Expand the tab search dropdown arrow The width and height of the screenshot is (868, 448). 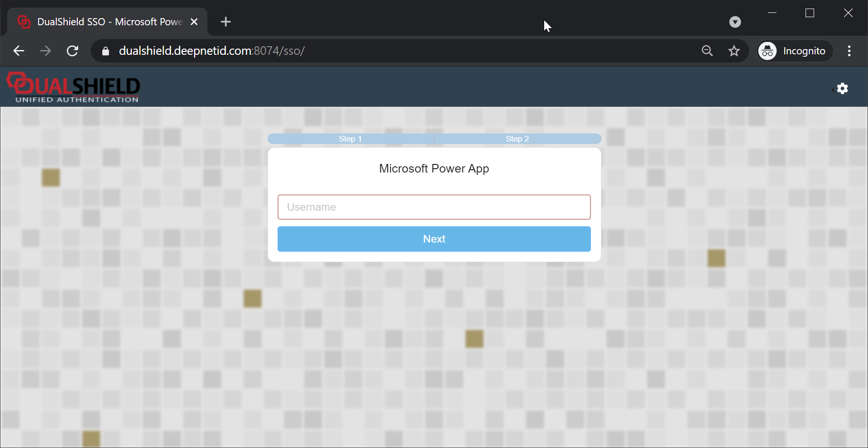point(735,22)
